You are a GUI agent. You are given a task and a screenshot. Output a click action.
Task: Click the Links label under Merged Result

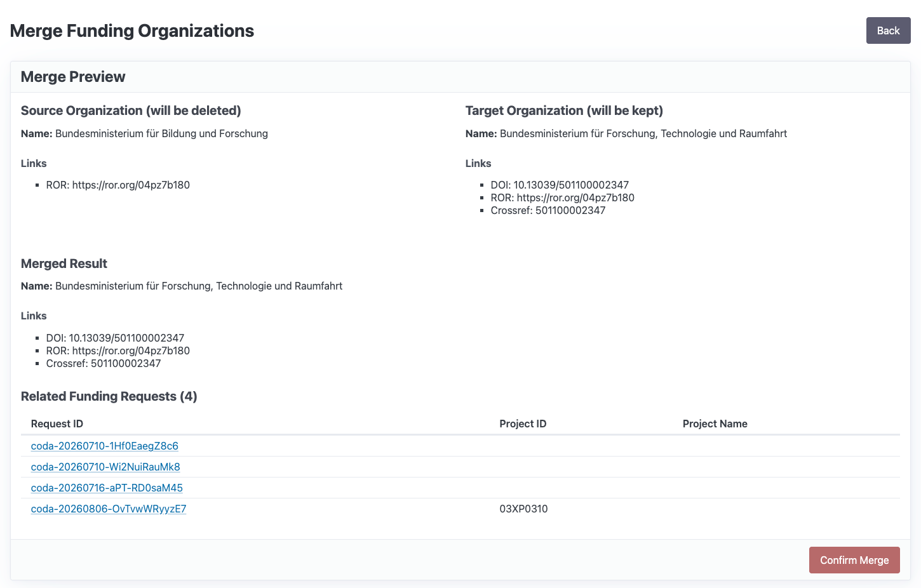coord(34,316)
